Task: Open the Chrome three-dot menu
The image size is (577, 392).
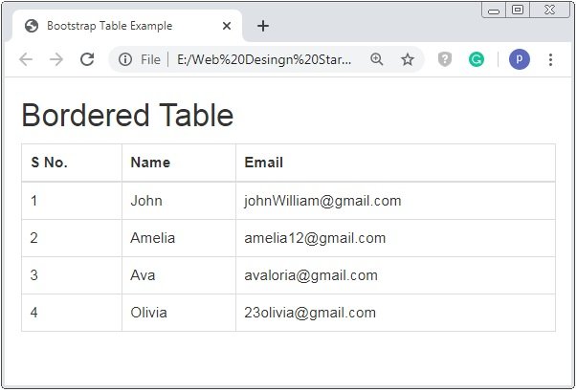Action: point(550,59)
